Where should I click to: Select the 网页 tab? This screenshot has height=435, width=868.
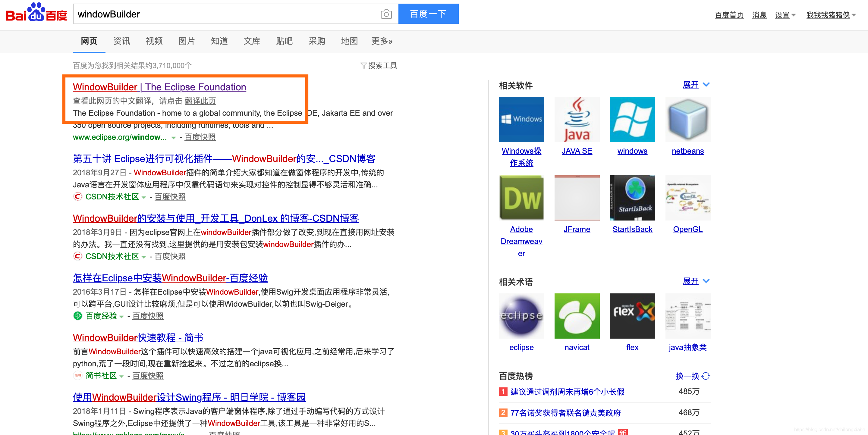point(89,41)
